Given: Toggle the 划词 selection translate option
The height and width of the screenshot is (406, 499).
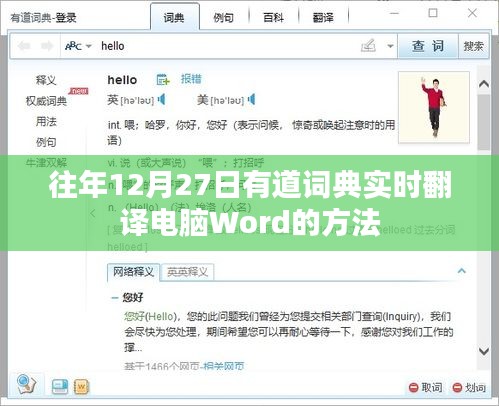Looking at the screenshot, I should click(469, 388).
